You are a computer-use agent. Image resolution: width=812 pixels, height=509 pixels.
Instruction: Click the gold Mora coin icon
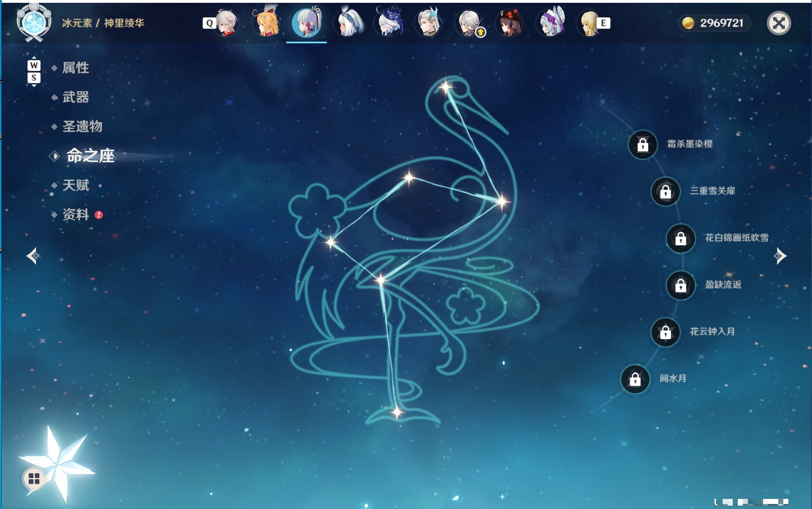[688, 23]
